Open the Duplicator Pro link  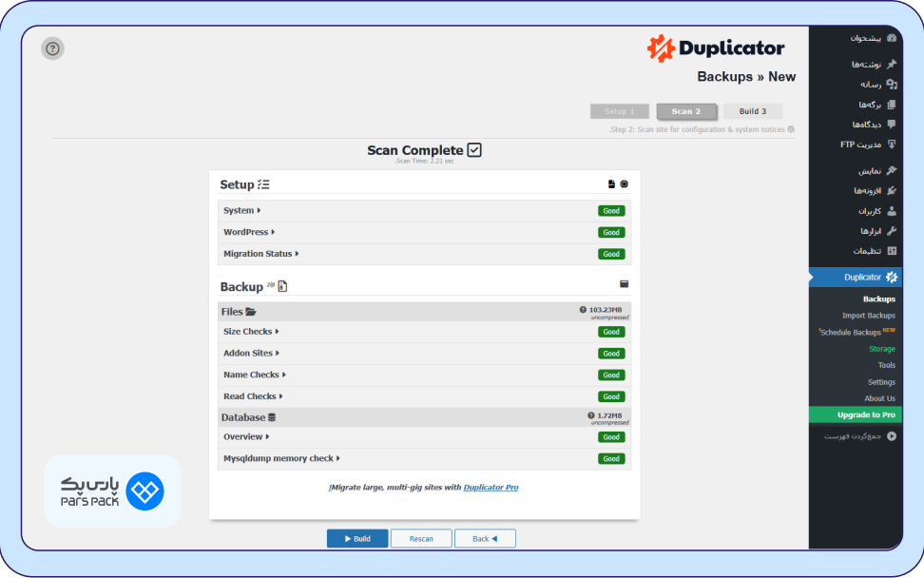(x=491, y=488)
